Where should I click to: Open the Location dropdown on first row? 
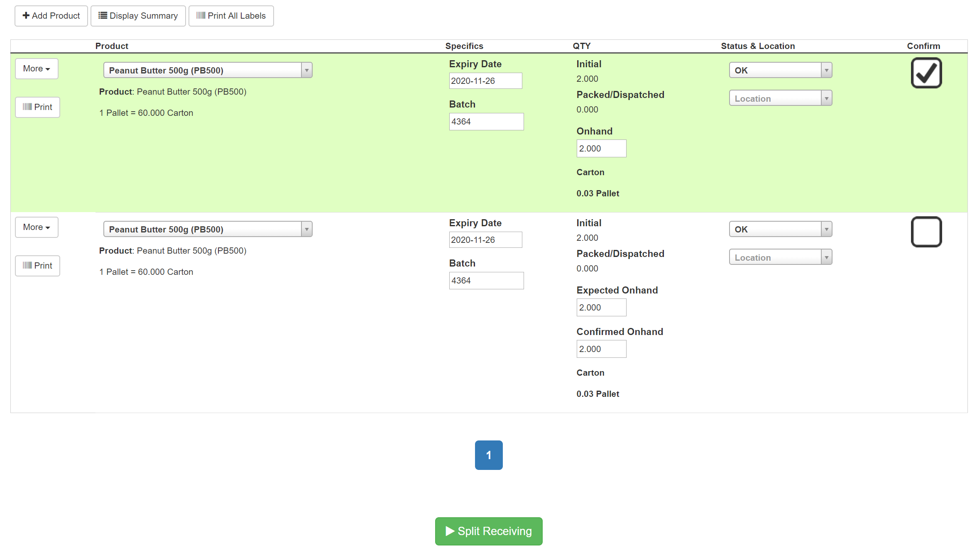tap(780, 98)
